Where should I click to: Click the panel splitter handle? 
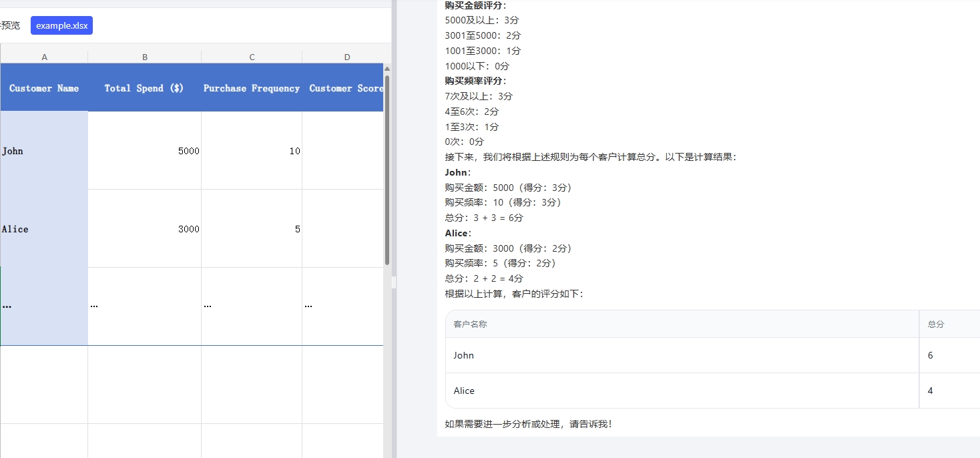click(x=394, y=283)
